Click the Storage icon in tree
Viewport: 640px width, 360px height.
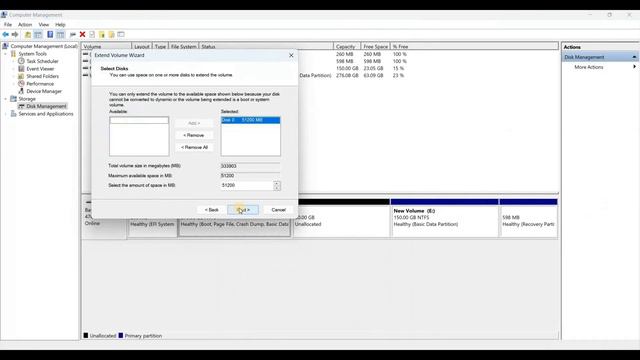point(13,99)
